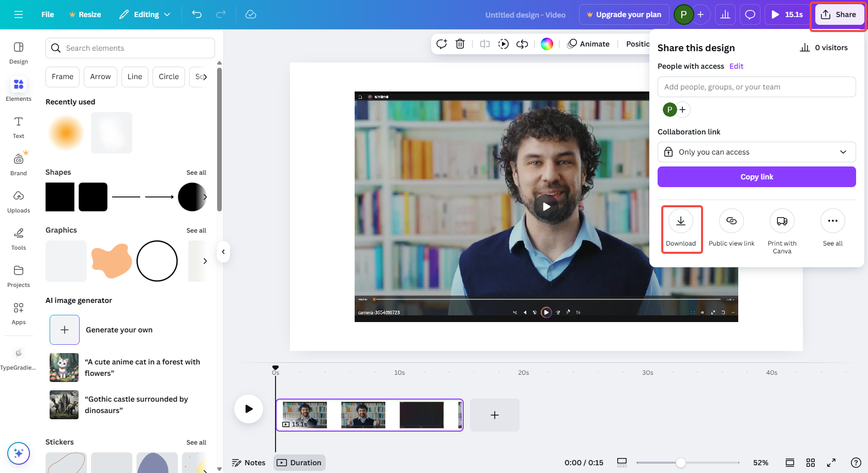The image size is (868, 473).
Task: Click the insights bar chart icon
Action: point(725,14)
